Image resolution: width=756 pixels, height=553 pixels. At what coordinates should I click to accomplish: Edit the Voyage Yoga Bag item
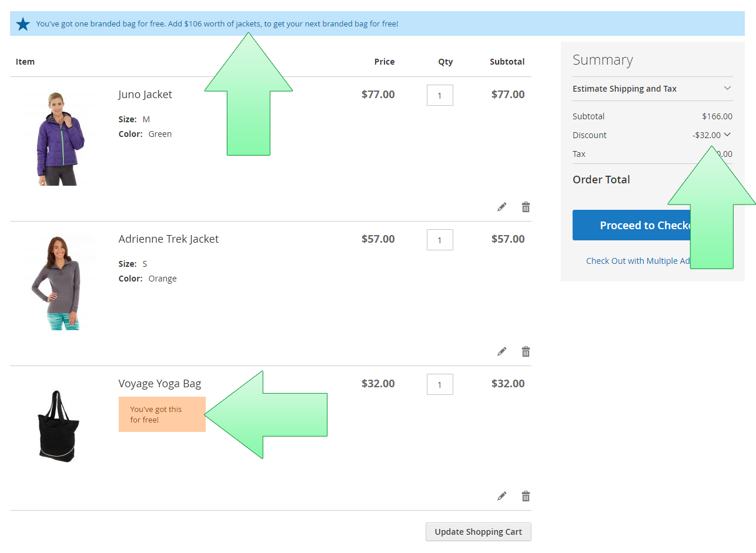click(501, 496)
